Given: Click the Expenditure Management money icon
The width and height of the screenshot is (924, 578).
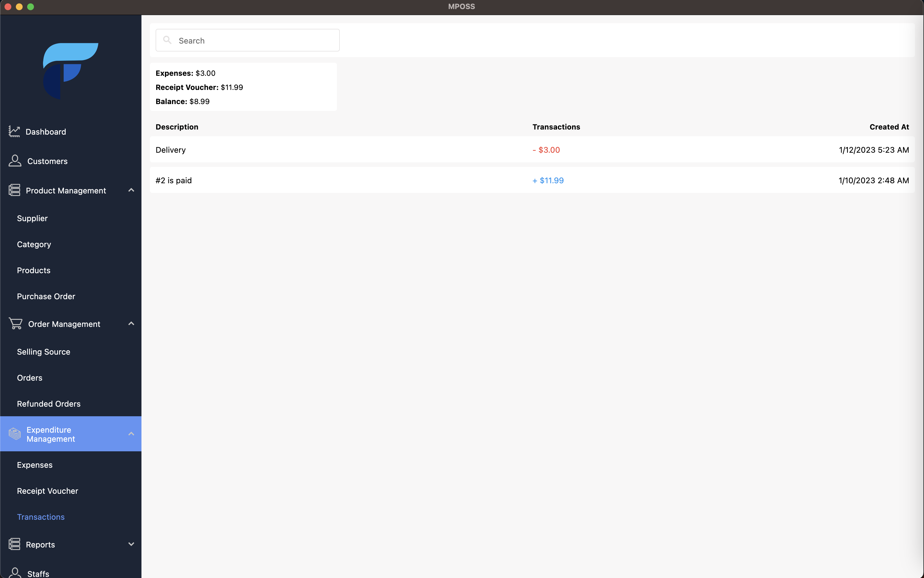Looking at the screenshot, I should pos(15,434).
